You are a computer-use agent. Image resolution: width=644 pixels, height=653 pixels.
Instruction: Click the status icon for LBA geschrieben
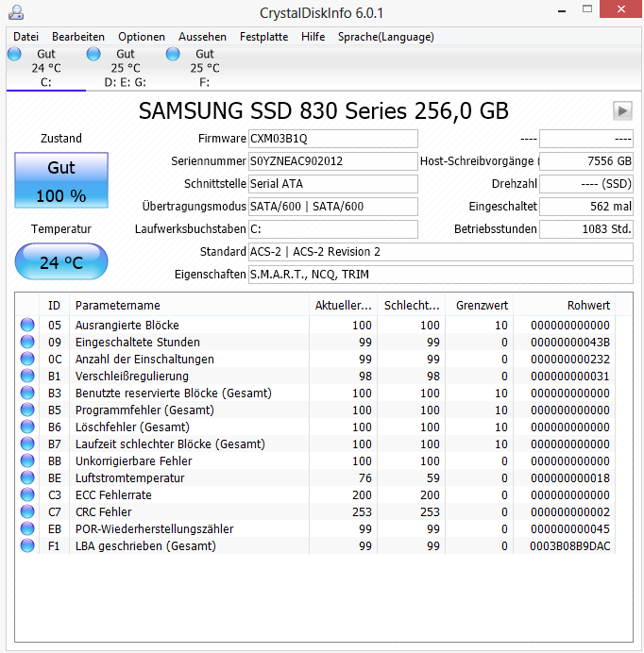point(27,545)
